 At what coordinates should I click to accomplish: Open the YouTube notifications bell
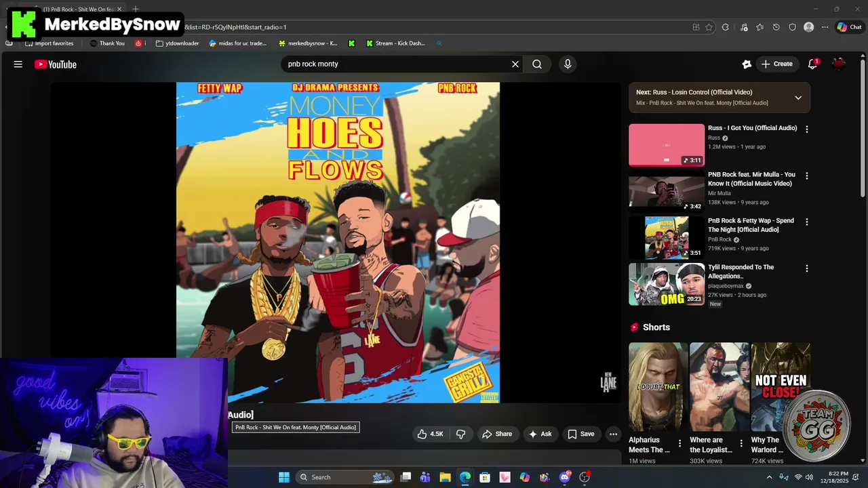812,64
